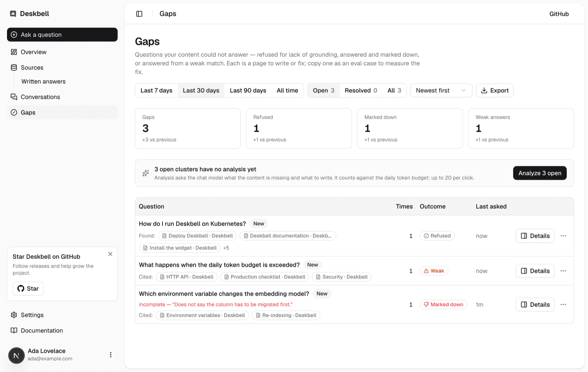Open Install the widget source chip
This screenshot has width=588, height=372.
[x=180, y=248]
